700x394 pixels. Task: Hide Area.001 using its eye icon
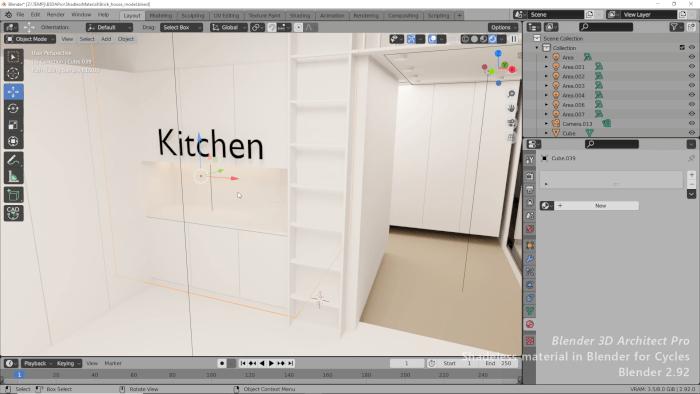[692, 66]
